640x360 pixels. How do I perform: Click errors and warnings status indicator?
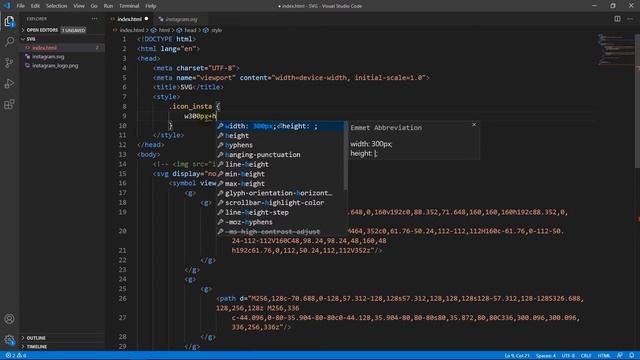(16, 356)
